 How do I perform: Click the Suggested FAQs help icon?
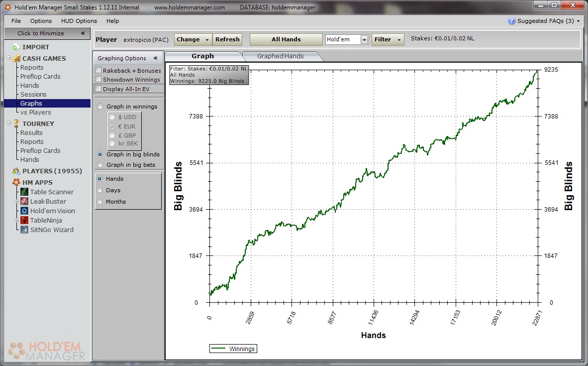click(511, 21)
